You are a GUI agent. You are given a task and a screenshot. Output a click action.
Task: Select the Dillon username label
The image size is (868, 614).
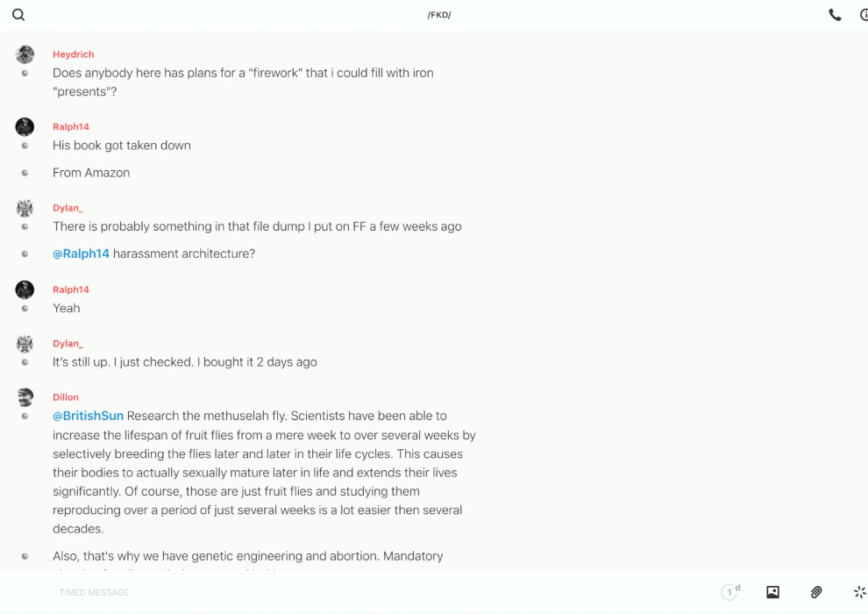[x=66, y=397]
